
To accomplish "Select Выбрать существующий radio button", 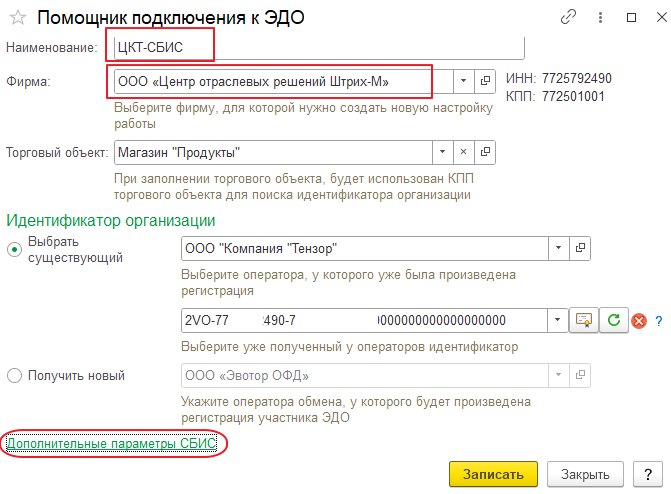I will pyautogui.click(x=15, y=249).
